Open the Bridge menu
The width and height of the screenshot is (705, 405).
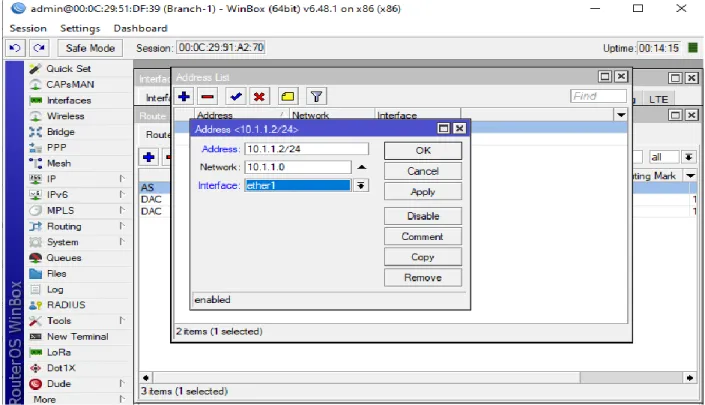coord(61,132)
